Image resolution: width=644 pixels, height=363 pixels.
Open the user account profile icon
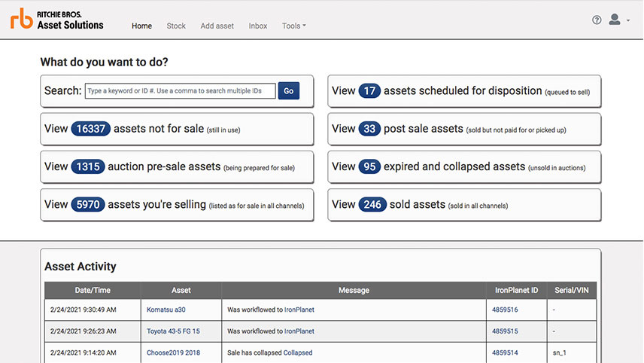coord(615,20)
